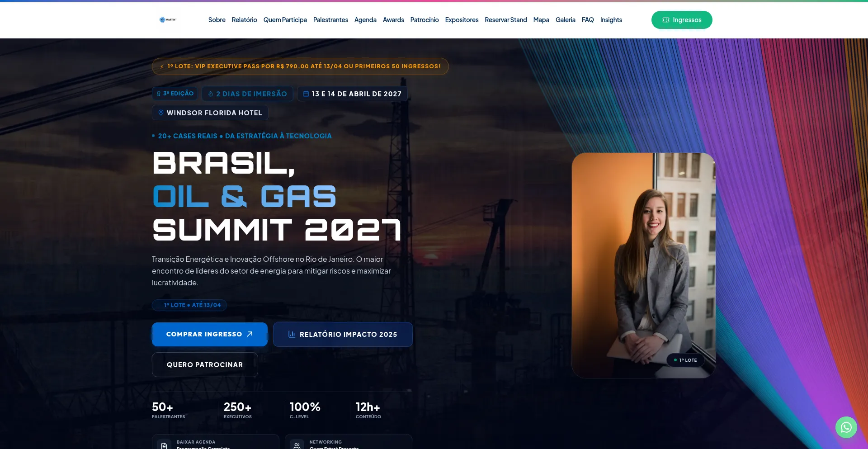Open Galeria in the header
Image resolution: width=868 pixels, height=449 pixels.
tap(566, 20)
